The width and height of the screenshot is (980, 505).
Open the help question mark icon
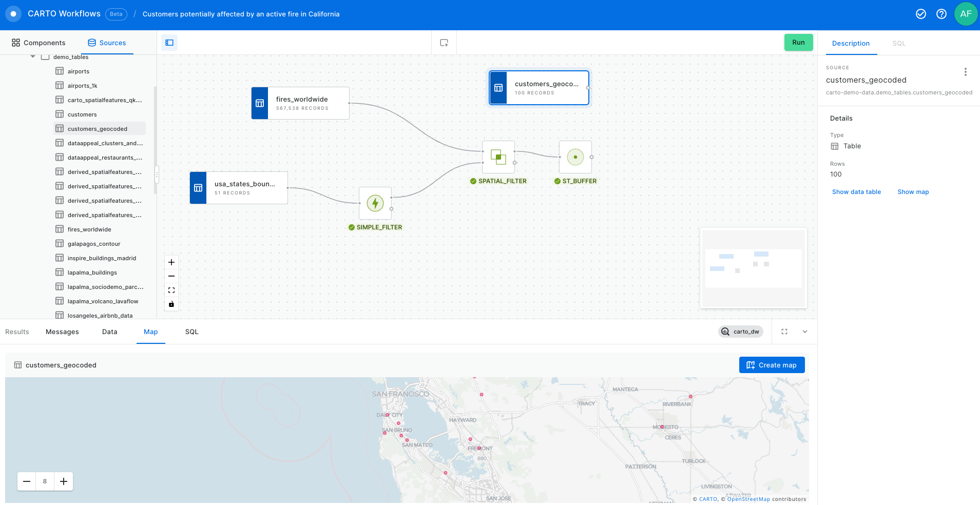click(941, 14)
